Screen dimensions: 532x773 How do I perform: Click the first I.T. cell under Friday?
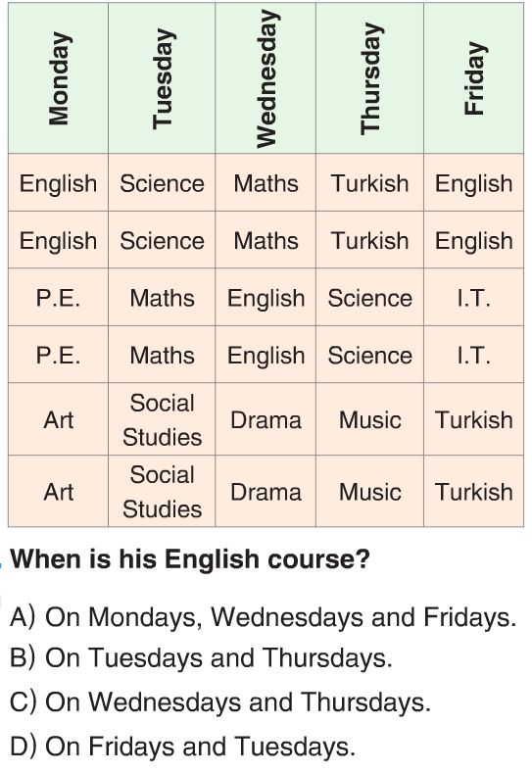point(474,297)
